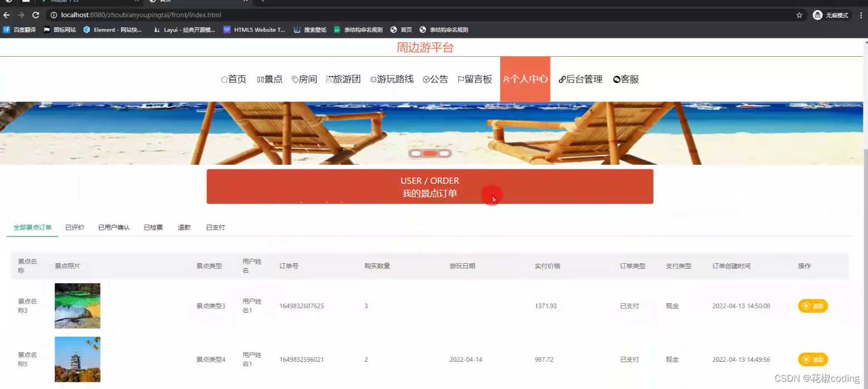Open the incognito profile indicator 无痕模式
868x389 pixels.
[x=832, y=15]
